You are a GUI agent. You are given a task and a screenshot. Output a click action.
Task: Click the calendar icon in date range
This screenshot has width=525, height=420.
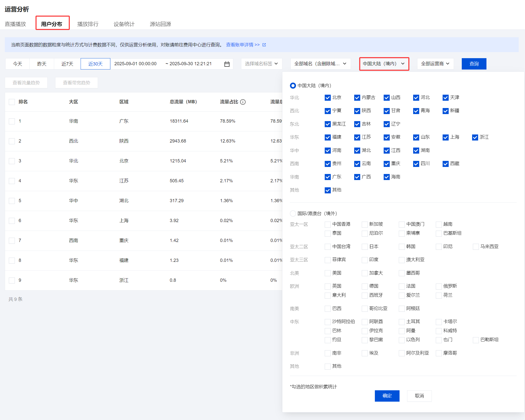[x=227, y=64]
